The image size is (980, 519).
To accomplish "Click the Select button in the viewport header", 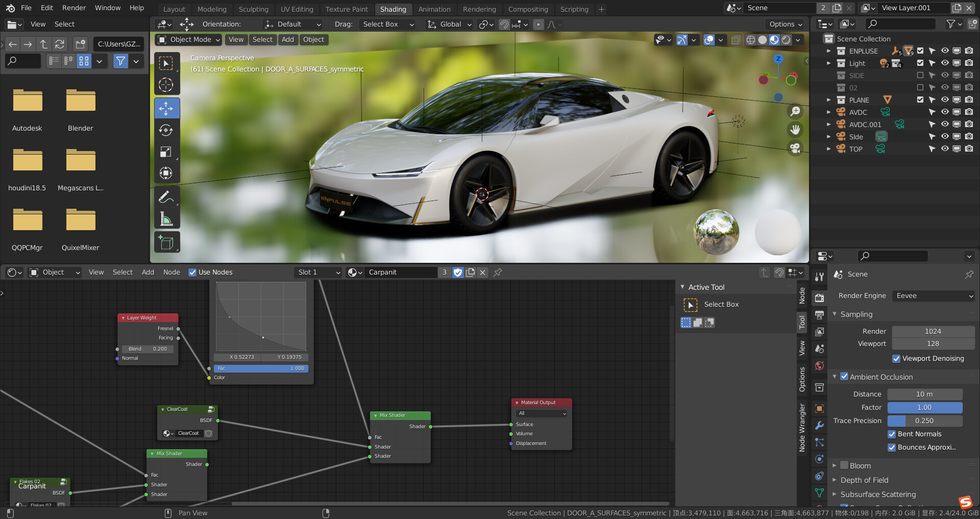I will coord(262,39).
